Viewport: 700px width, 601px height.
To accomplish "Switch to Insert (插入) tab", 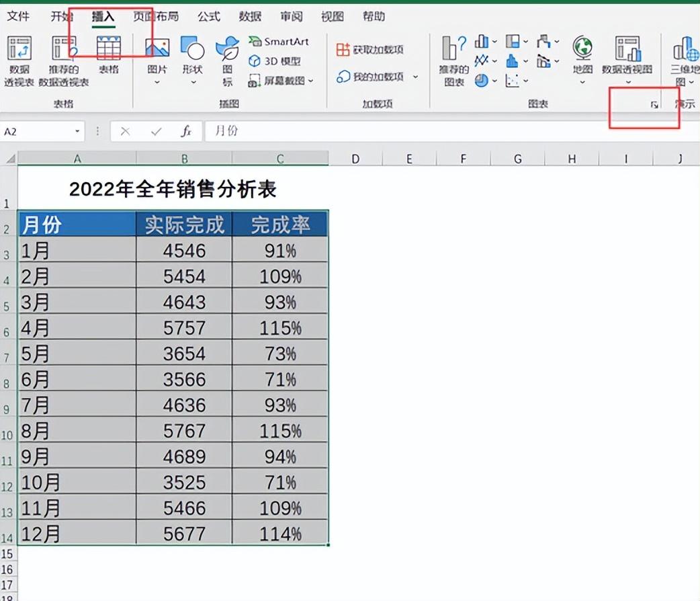I will 103,17.
